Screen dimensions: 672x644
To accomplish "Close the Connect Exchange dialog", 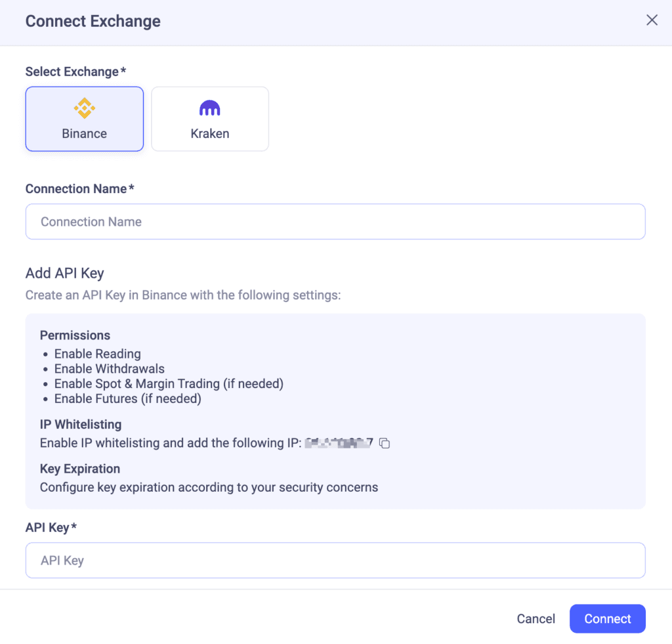I will pyautogui.click(x=652, y=20).
